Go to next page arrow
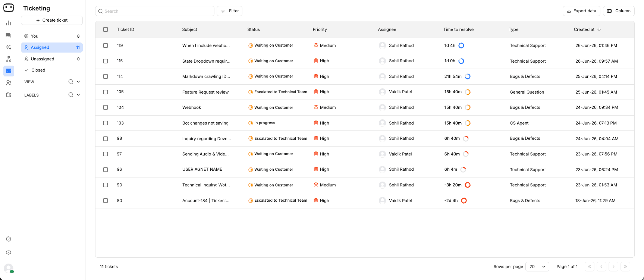This screenshot has height=280, width=644. point(613,267)
